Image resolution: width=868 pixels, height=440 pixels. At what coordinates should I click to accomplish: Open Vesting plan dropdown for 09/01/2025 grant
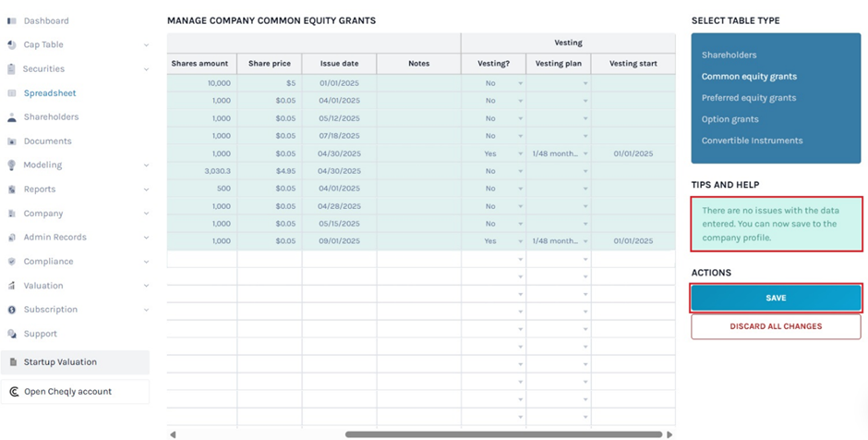[x=585, y=241]
